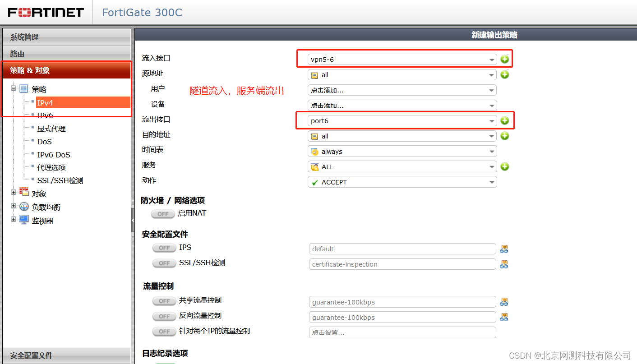Viewport: 637px width, 364px height.
Task: Click the green add icon beside 流入接口
Action: tap(504, 59)
